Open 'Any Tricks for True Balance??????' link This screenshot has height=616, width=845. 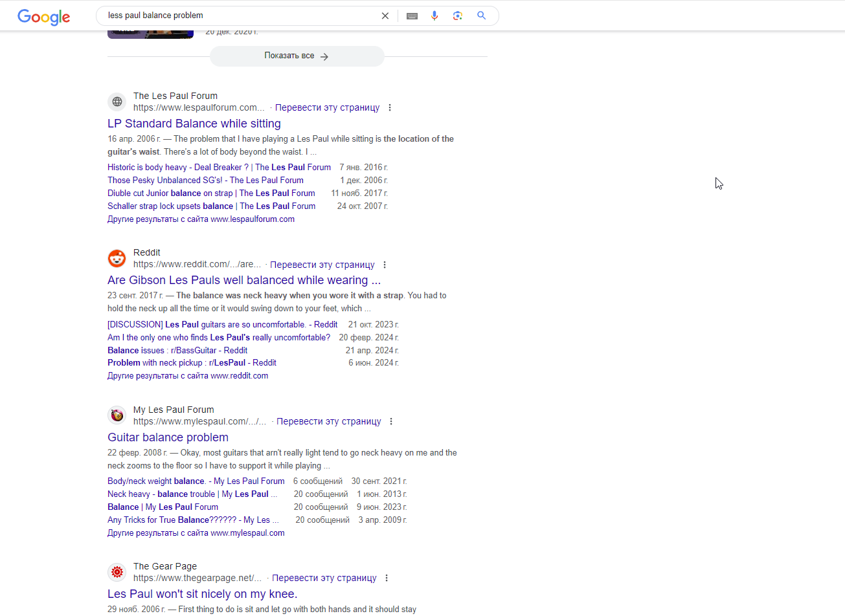tap(193, 520)
